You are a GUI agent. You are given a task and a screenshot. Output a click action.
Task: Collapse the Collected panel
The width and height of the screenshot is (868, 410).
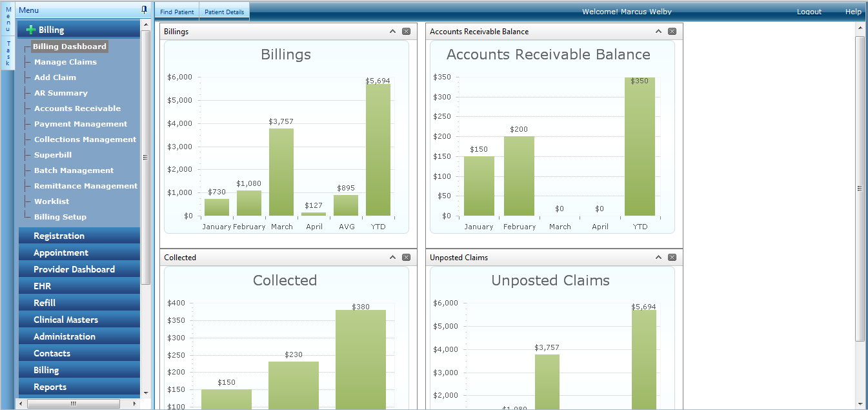pos(392,257)
